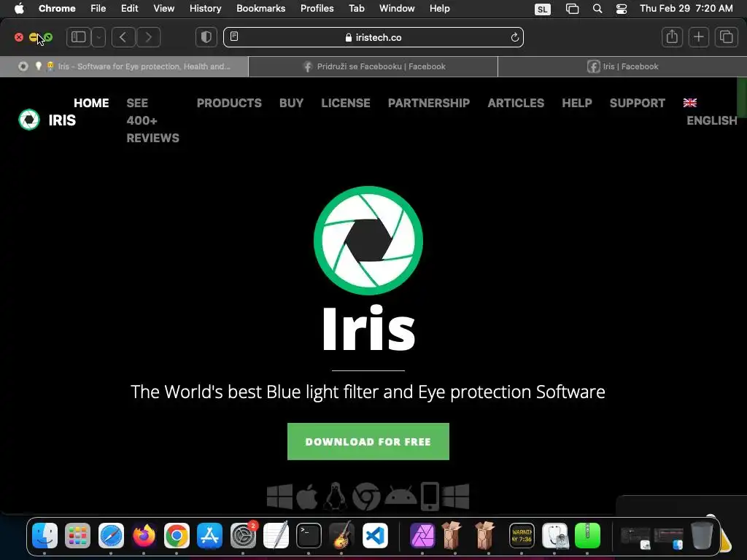Toggle the Safari sidebar button

pyautogui.click(x=79, y=37)
